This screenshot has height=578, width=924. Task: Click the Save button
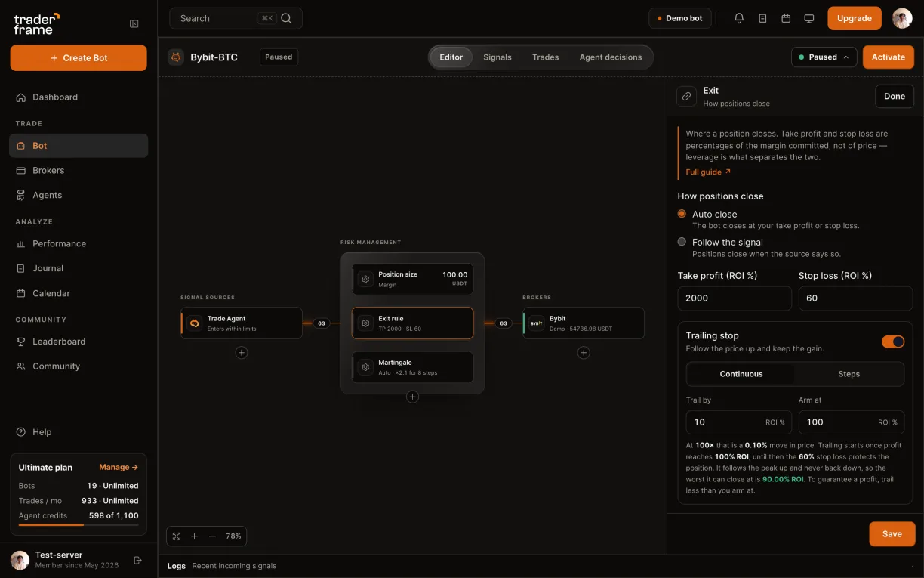coord(892,533)
